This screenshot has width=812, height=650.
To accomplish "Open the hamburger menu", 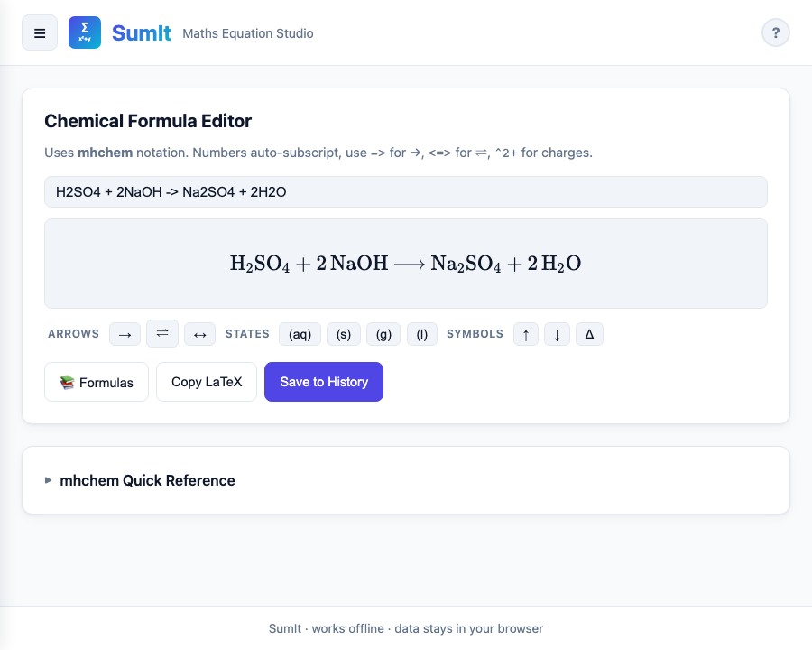I will [40, 33].
